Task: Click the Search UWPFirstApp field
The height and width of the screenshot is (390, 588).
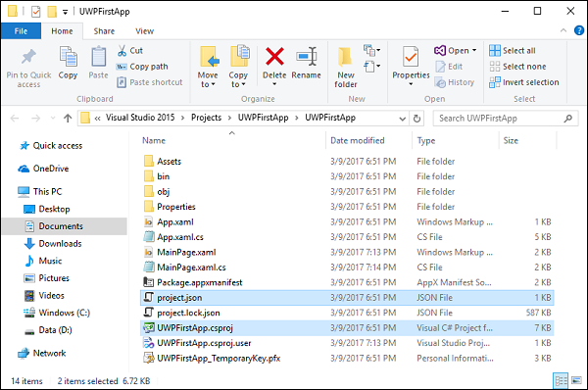Action: coord(506,119)
